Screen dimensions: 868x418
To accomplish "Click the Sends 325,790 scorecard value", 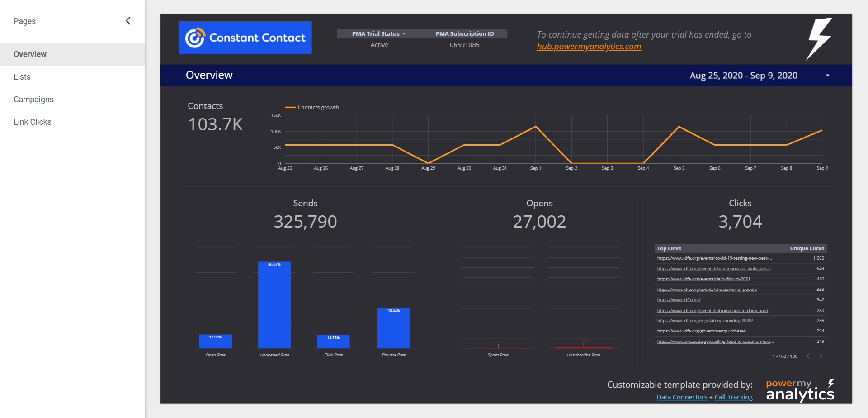I will point(305,222).
